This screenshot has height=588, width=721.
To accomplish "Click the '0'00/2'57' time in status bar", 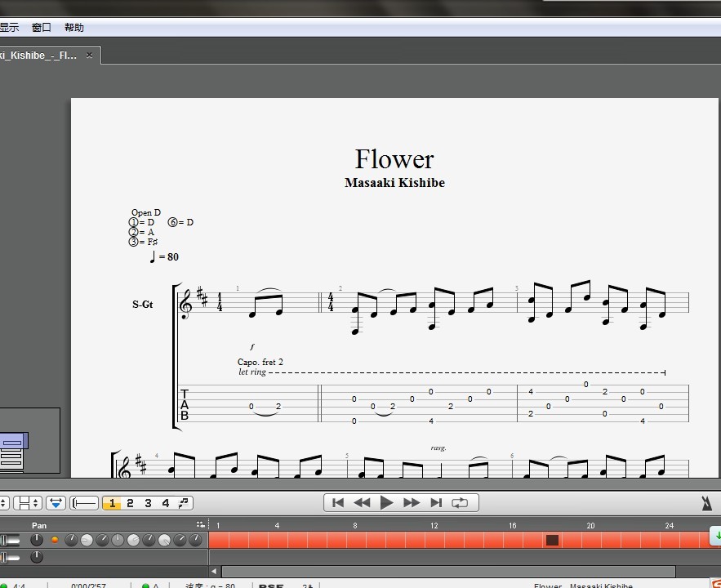I will tap(88, 585).
